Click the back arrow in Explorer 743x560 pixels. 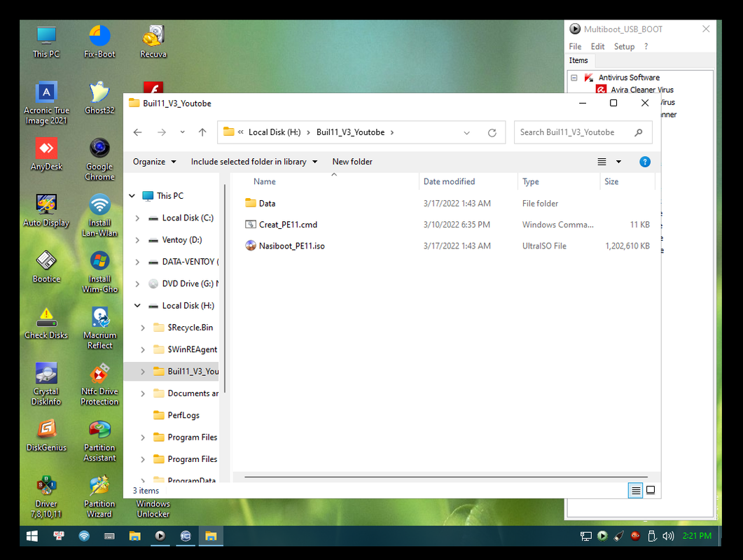[137, 132]
